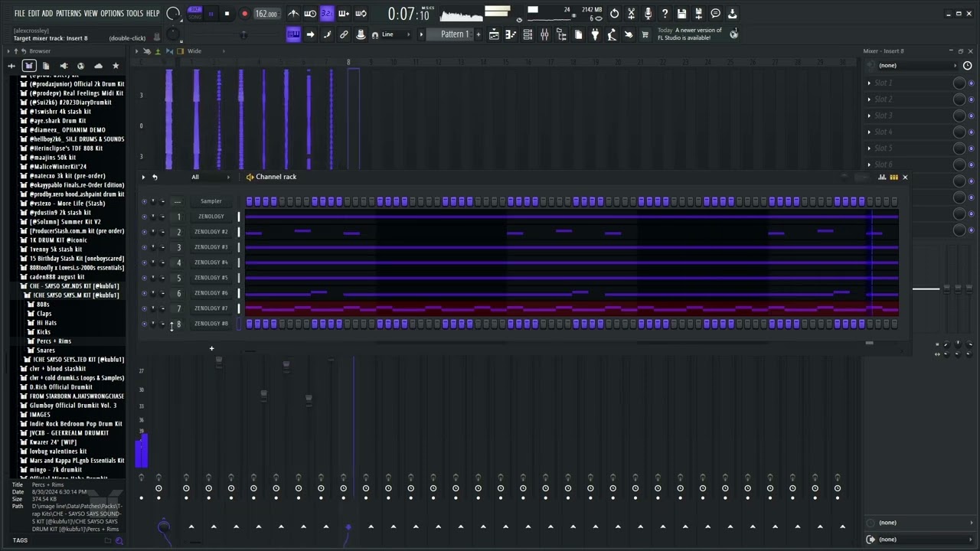Mute the Sampler channel
Viewport: 980px width, 551px height.
pyautogui.click(x=144, y=201)
